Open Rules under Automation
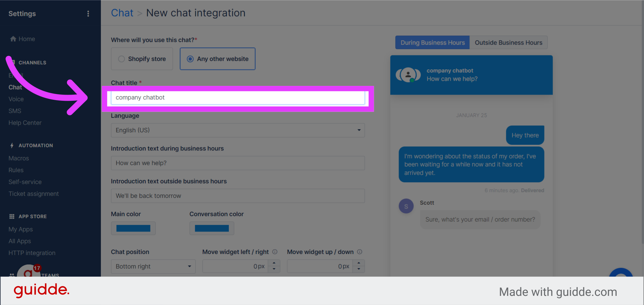This screenshot has width=644, height=305. [16, 170]
